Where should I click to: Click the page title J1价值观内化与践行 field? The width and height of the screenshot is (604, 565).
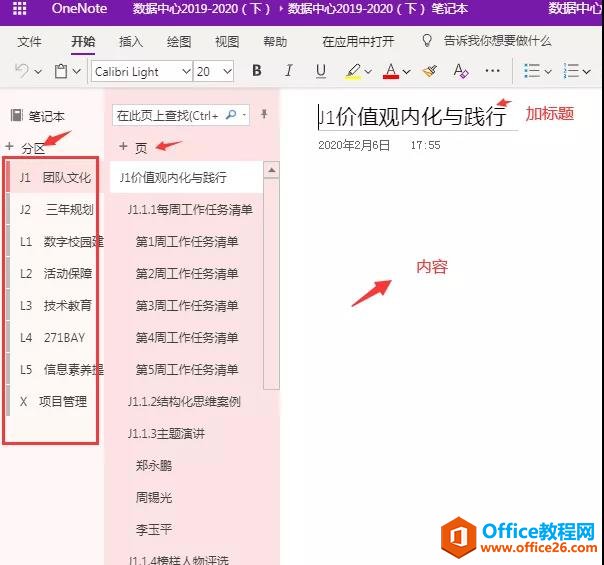(x=417, y=117)
